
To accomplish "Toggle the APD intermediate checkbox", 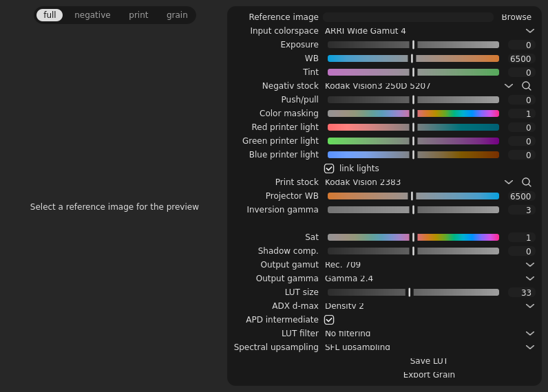I will coord(329,320).
